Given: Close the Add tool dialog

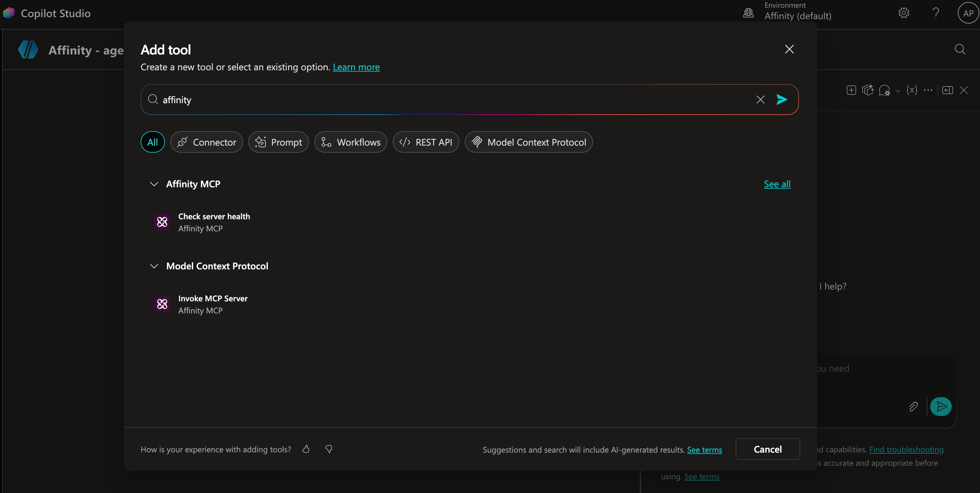Looking at the screenshot, I should [x=790, y=49].
